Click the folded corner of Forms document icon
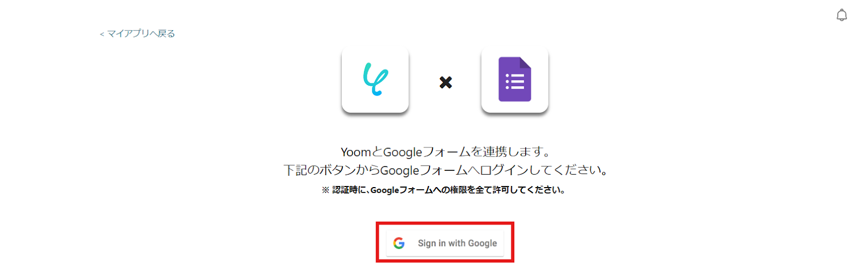 (525, 62)
